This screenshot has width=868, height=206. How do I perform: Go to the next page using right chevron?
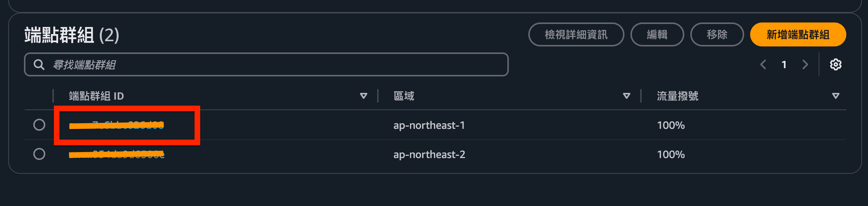805,65
